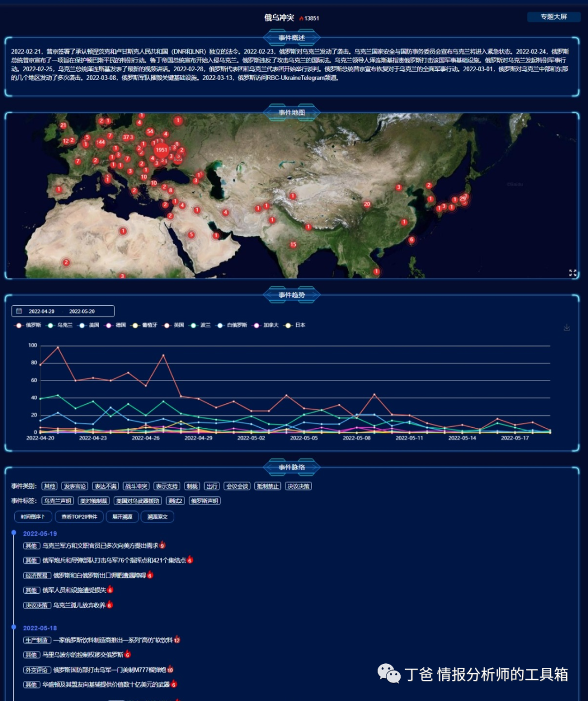Image resolution: width=588 pixels, height=701 pixels.
Task: Click heat flame 10 on the M777 event
Action: tap(170, 669)
